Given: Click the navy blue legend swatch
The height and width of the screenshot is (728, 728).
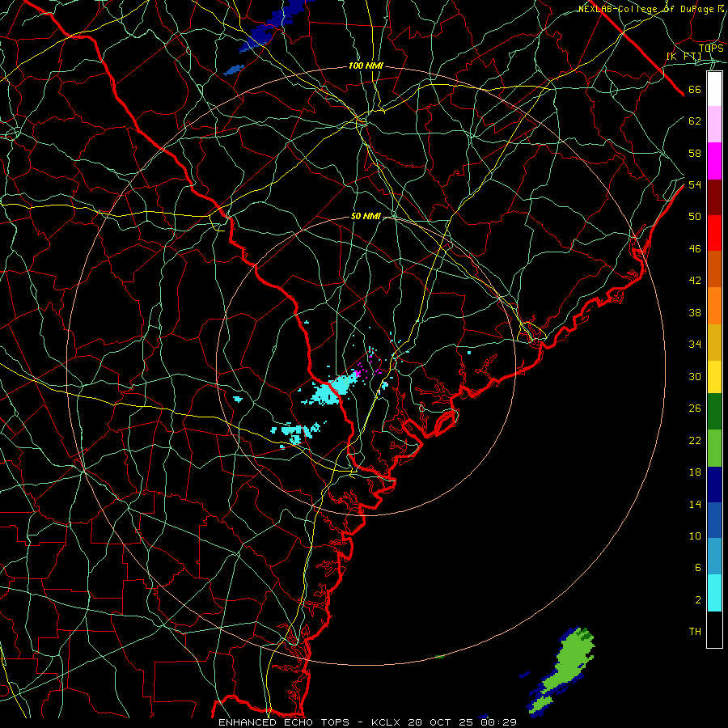Looking at the screenshot, I should [x=714, y=485].
